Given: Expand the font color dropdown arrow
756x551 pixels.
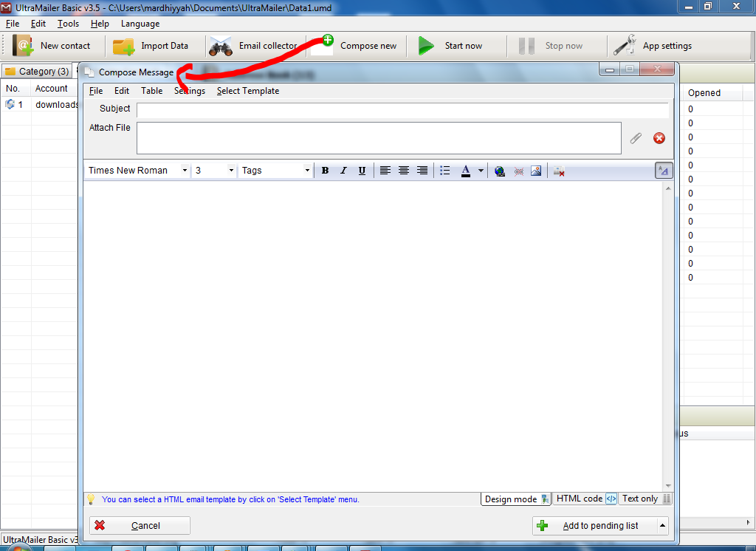Looking at the screenshot, I should click(x=481, y=171).
